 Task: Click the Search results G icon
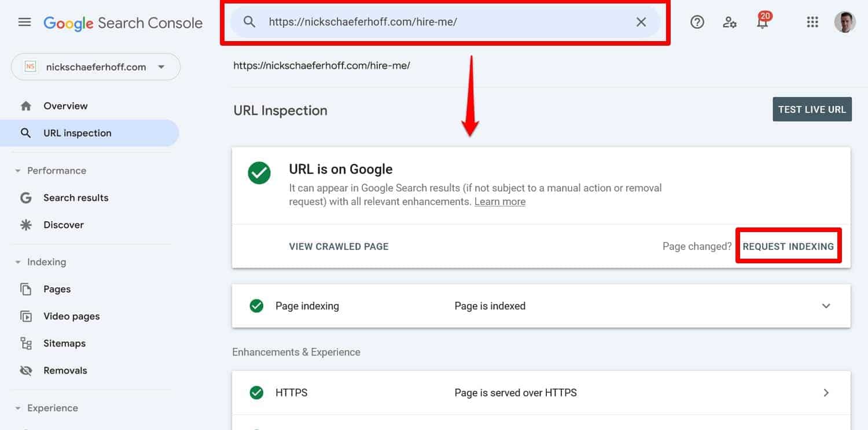tap(26, 197)
